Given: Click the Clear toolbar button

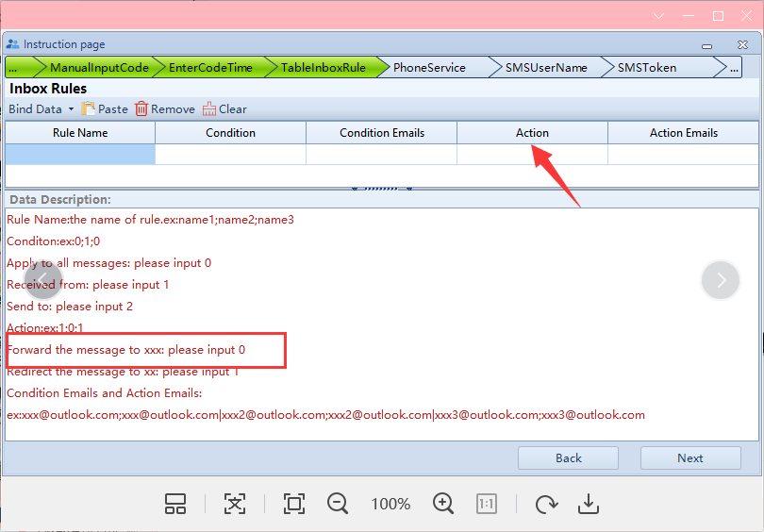Looking at the screenshot, I should (x=224, y=109).
